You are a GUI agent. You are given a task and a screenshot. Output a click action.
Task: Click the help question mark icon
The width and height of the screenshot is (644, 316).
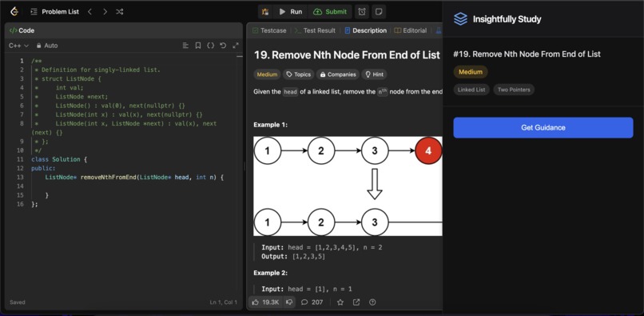point(372,302)
